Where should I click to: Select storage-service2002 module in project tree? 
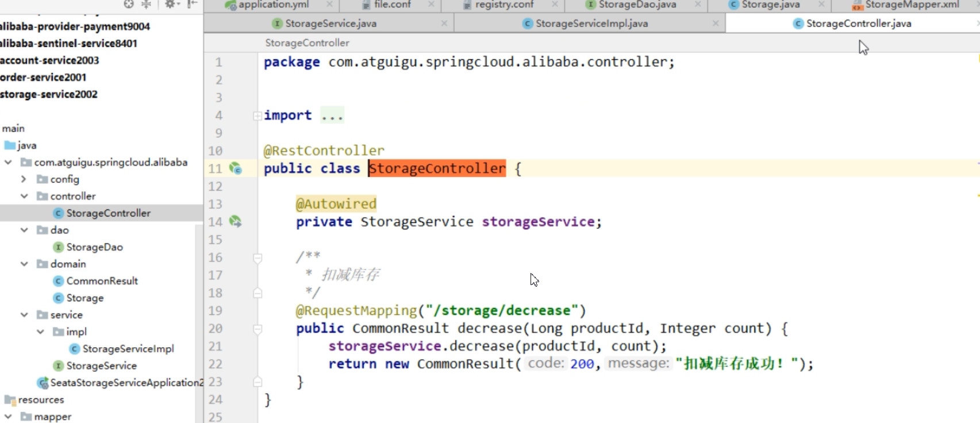(x=49, y=94)
